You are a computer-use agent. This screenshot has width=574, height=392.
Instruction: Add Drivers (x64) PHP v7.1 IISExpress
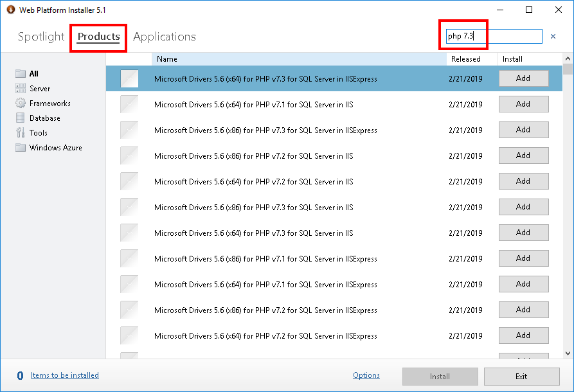pos(523,283)
